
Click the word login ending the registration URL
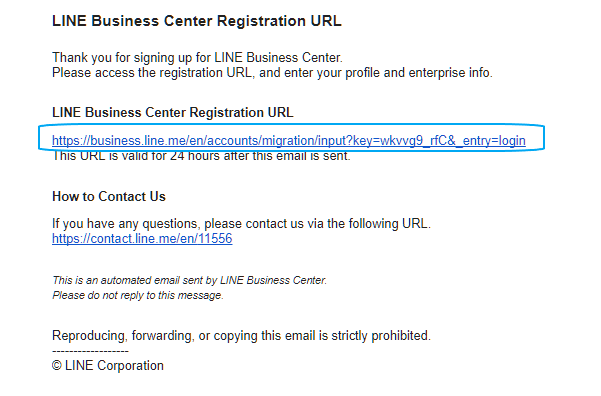tap(512, 141)
